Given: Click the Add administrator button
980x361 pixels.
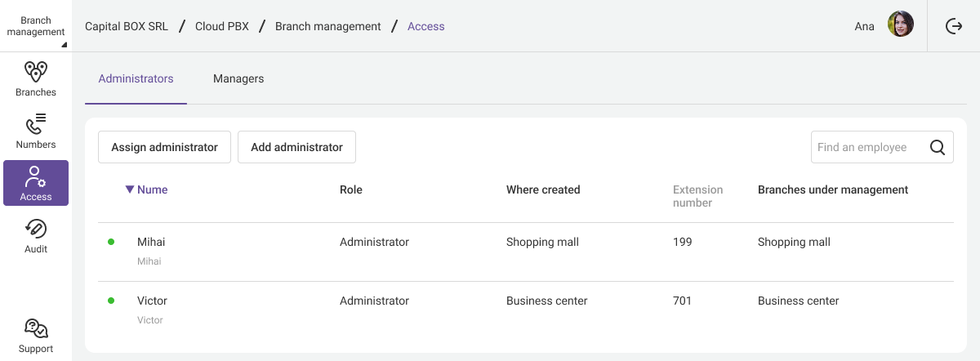Looking at the screenshot, I should click(296, 147).
